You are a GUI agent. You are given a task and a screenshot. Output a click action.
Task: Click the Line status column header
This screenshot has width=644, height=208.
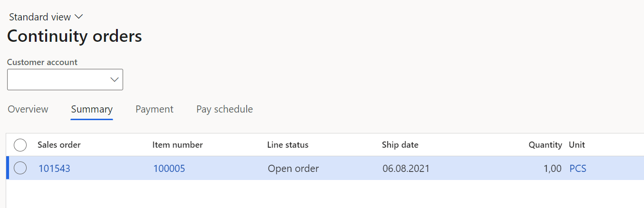coord(288,145)
